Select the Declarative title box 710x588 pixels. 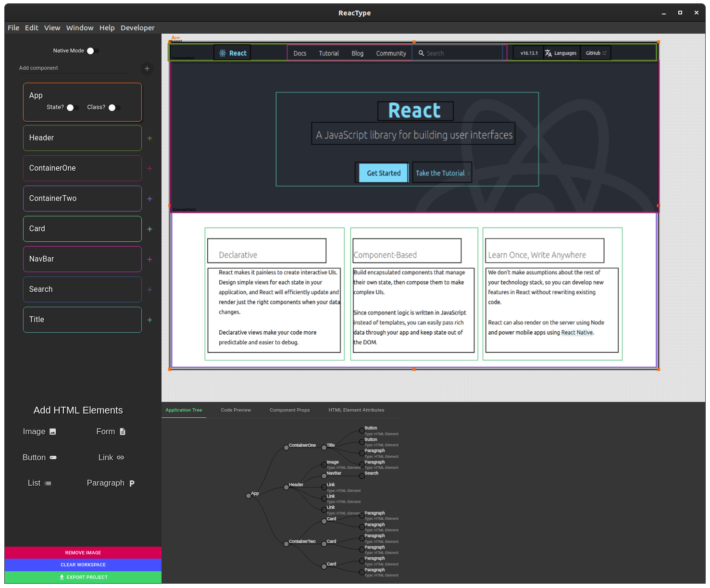click(x=267, y=250)
